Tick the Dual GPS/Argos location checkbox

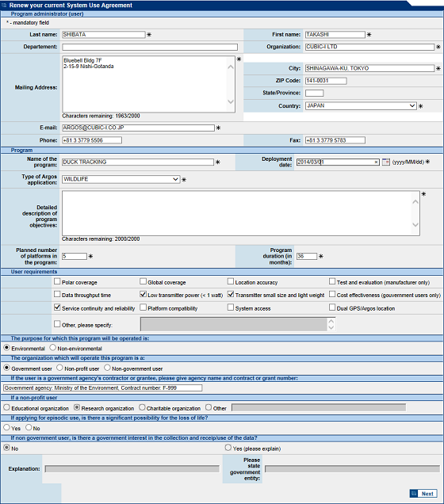click(x=332, y=307)
